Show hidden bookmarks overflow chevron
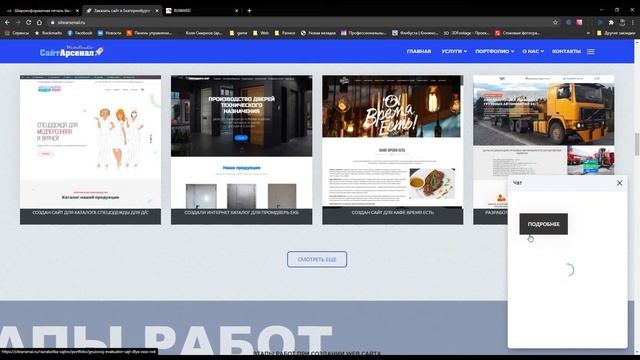Image resolution: width=640 pixels, height=360 pixels. [x=588, y=33]
